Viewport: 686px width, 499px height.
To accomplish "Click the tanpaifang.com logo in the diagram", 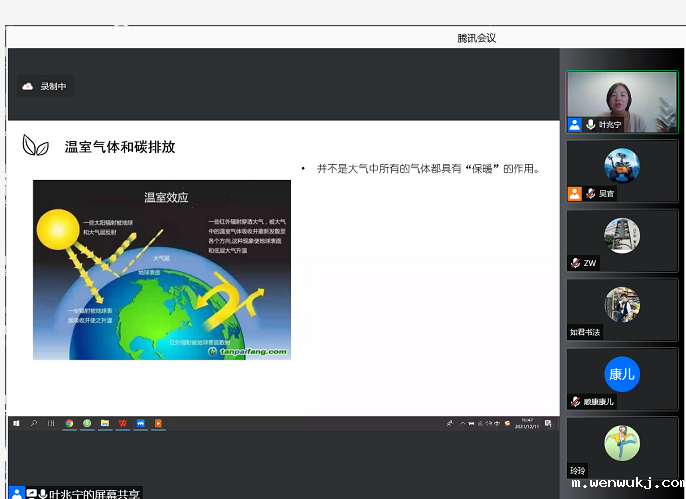I will 248,352.
